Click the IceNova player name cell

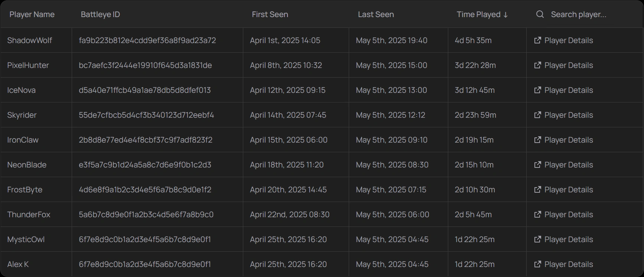(x=22, y=90)
